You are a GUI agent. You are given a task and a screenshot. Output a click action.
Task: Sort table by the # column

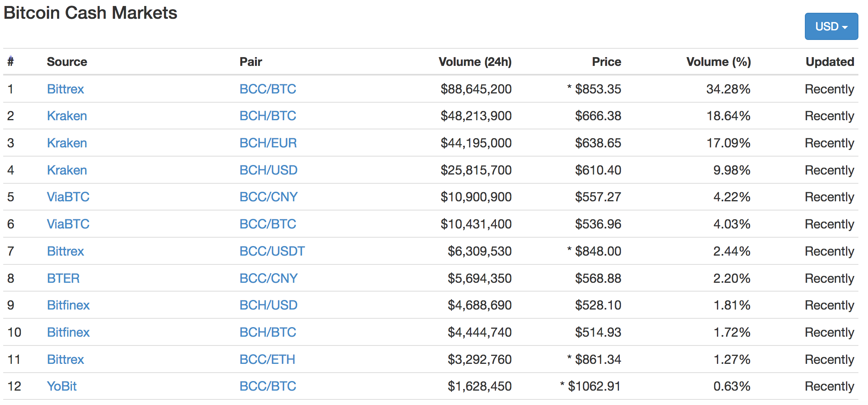(11, 62)
